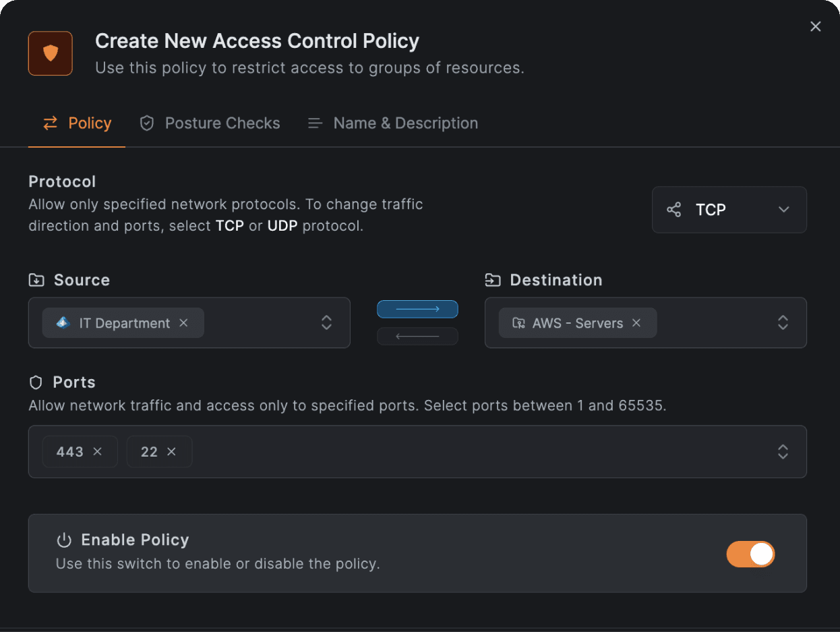Click the blue right-direction traffic arrow
Screen dimensions: 840x632
(417, 309)
